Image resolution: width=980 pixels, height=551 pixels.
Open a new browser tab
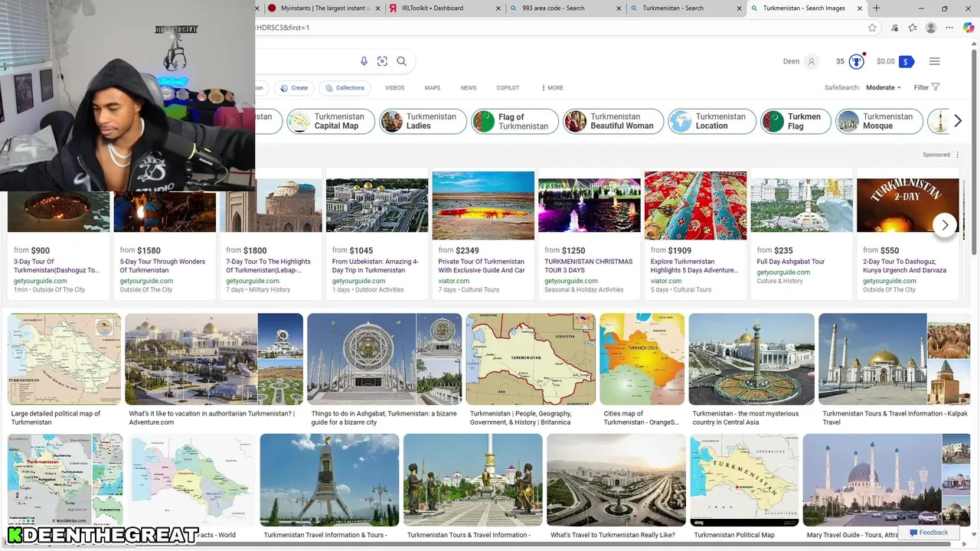877,8
